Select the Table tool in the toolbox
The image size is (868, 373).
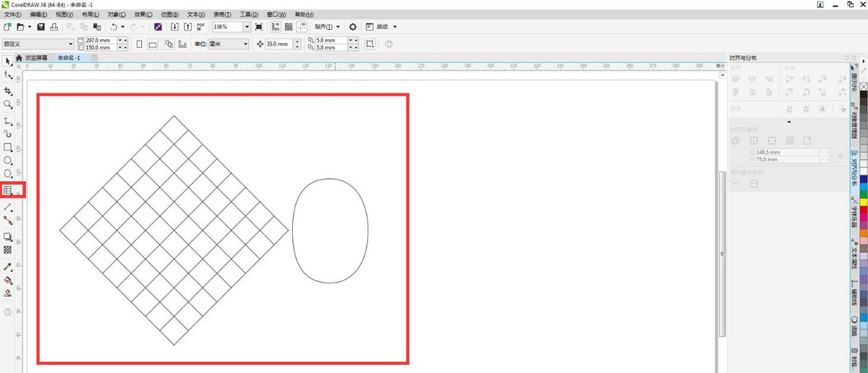[x=8, y=190]
